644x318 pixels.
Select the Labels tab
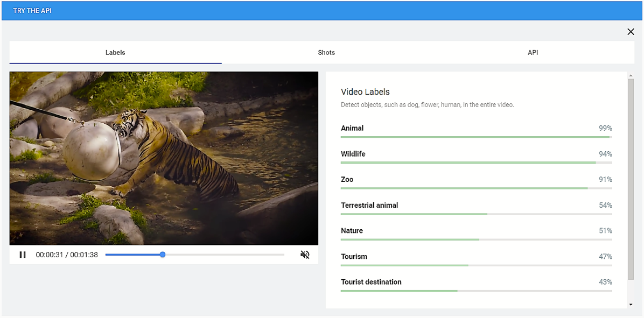click(115, 53)
